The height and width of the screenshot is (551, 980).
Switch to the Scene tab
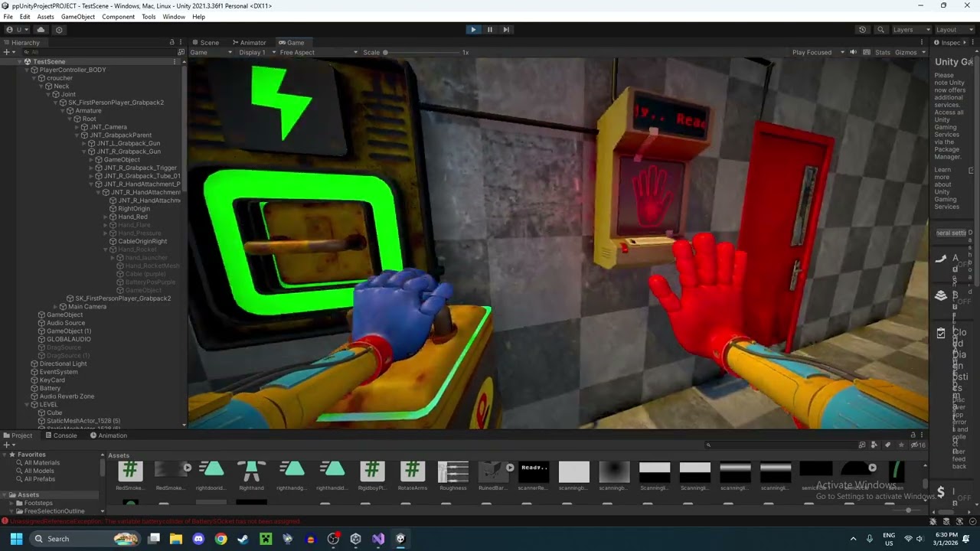(205, 43)
